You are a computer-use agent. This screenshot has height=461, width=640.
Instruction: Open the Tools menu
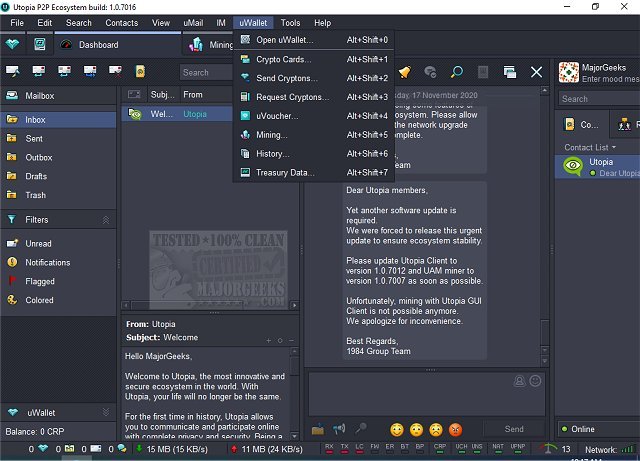pos(290,23)
